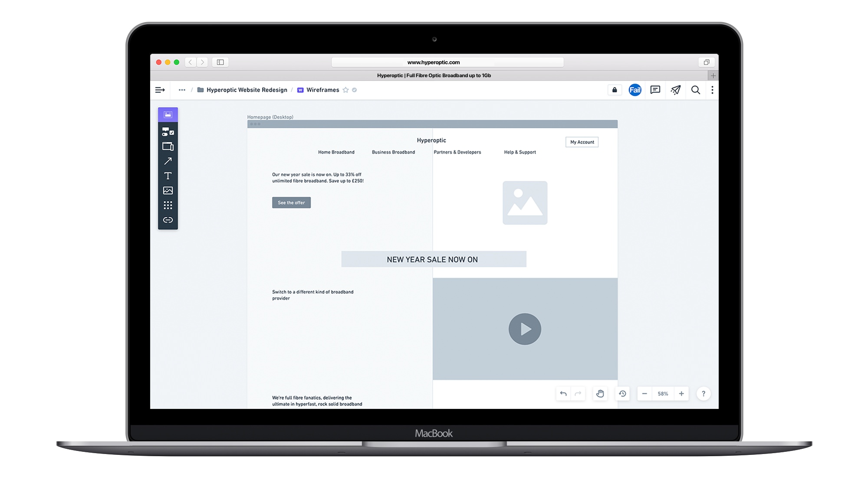The image size is (868, 477).
Task: Open the Wireframes document breadcrumb
Action: tap(318, 90)
